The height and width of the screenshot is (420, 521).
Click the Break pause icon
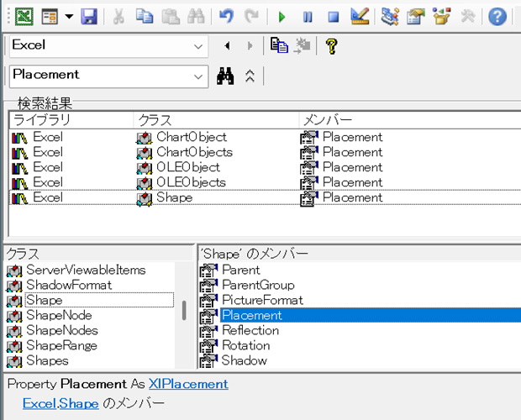pyautogui.click(x=308, y=17)
